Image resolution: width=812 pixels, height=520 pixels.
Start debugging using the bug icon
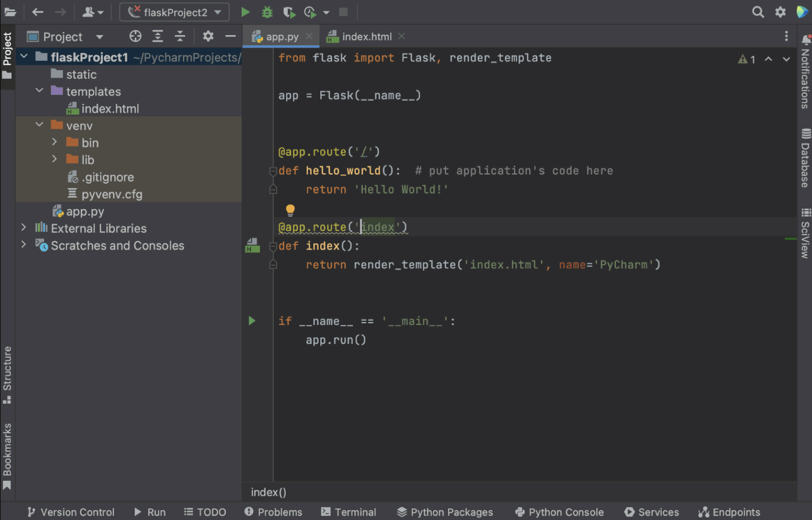pyautogui.click(x=267, y=12)
